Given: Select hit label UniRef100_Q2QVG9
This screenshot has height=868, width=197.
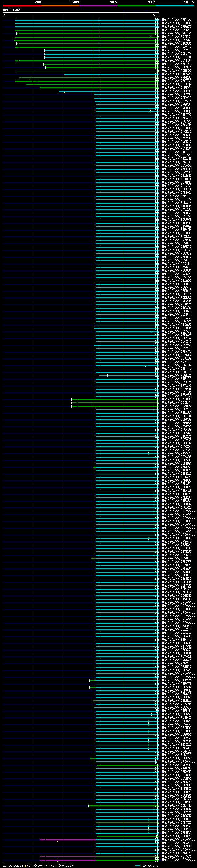Looking at the screenshot, I should pyautogui.click(x=177, y=81).
